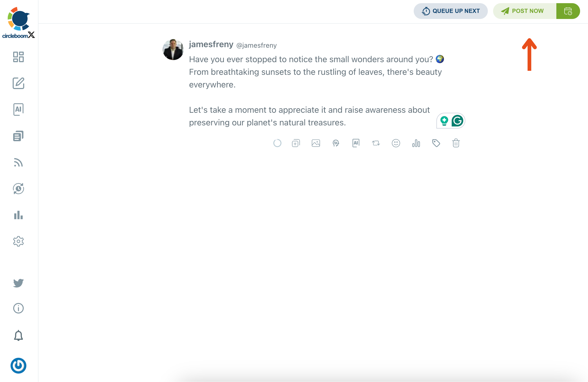Click the blue power button icon
Image resolution: width=588 pixels, height=382 pixels.
click(18, 366)
